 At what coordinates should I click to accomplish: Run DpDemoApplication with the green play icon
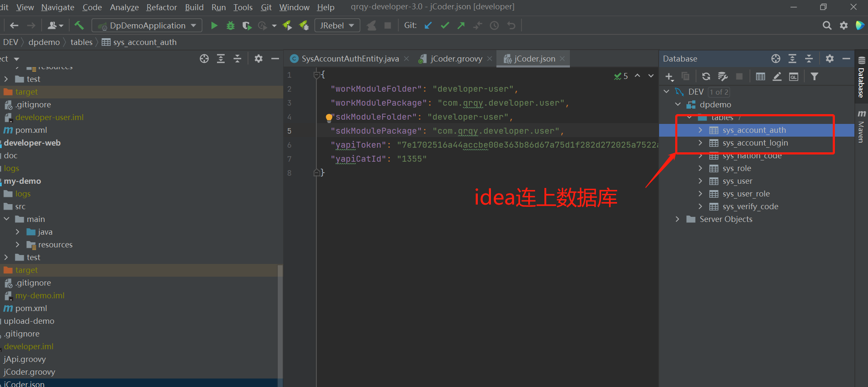point(214,25)
